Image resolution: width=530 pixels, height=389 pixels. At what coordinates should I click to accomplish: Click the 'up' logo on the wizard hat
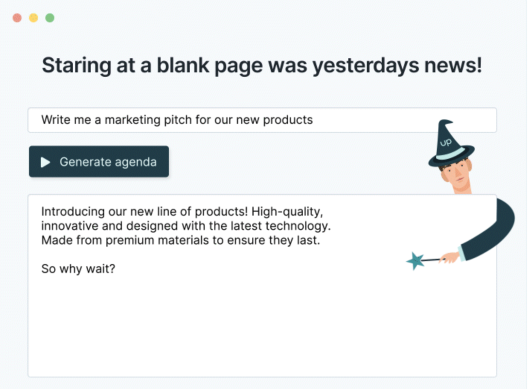click(446, 143)
